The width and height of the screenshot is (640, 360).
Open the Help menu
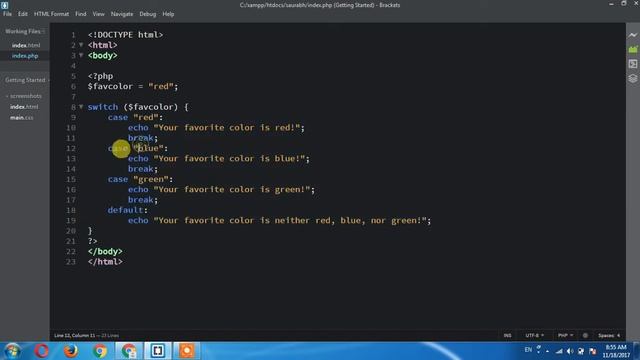(x=168, y=14)
